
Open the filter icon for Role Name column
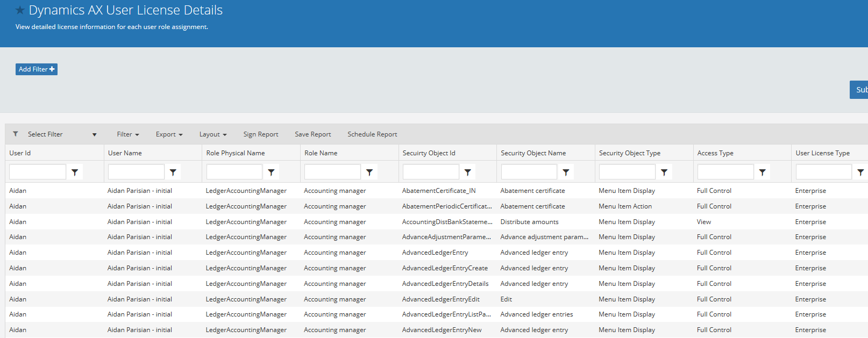[369, 172]
